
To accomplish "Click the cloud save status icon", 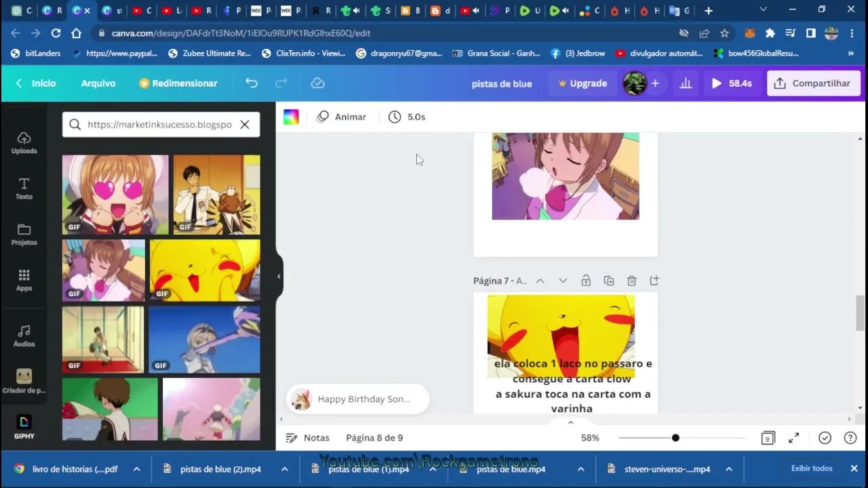I will pyautogui.click(x=317, y=83).
